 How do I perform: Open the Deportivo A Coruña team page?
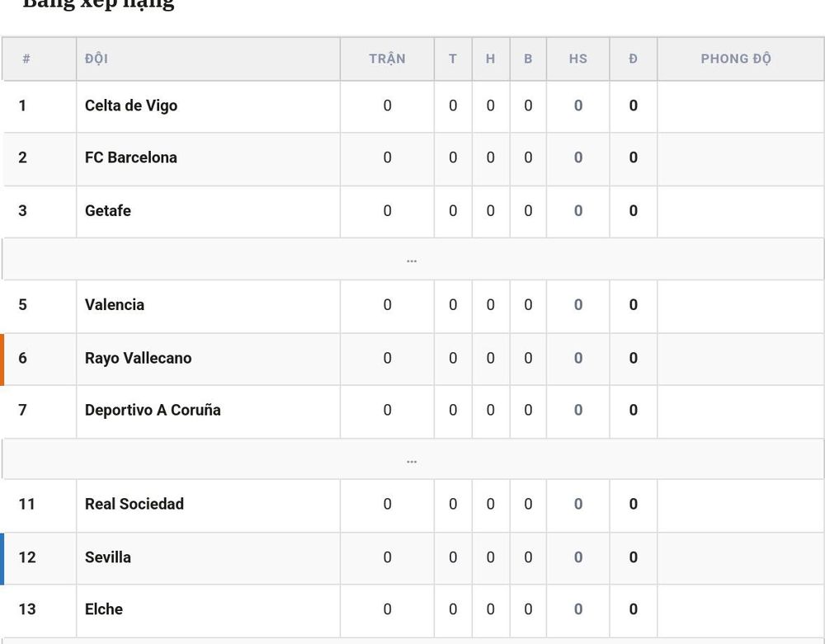click(153, 410)
